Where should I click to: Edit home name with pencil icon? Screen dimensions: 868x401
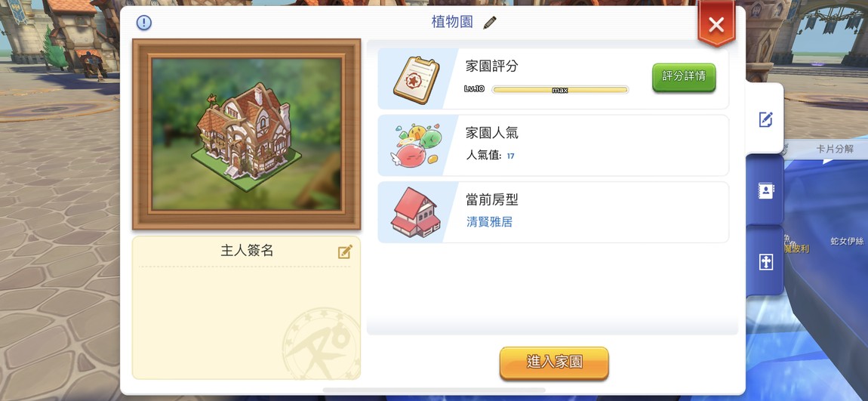point(490,22)
